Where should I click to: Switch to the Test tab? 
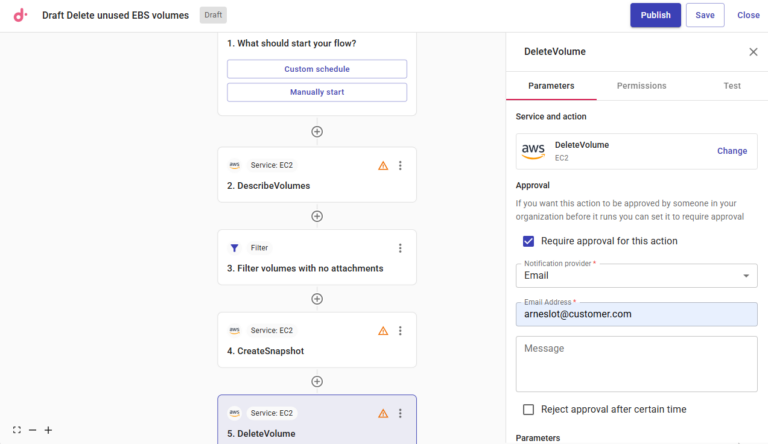point(732,86)
